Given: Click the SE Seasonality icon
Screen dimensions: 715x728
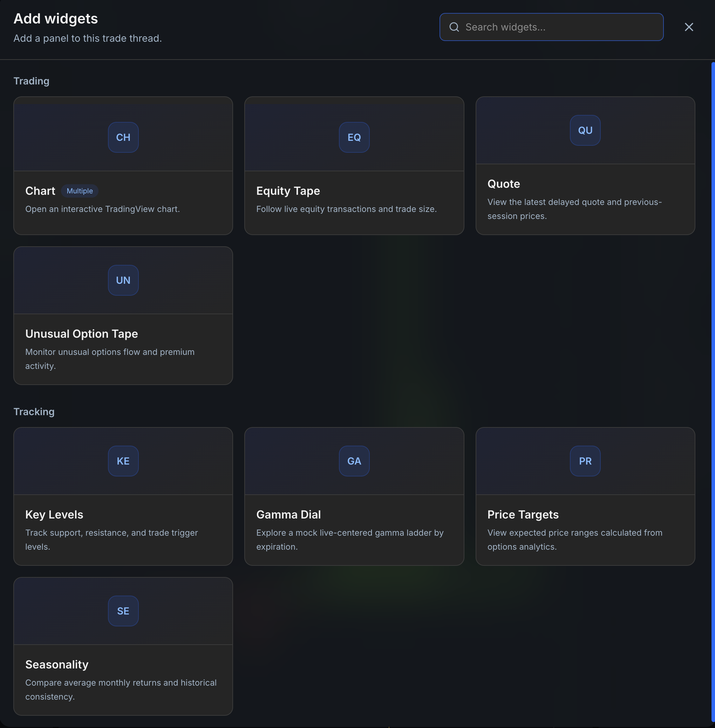Looking at the screenshot, I should (123, 611).
